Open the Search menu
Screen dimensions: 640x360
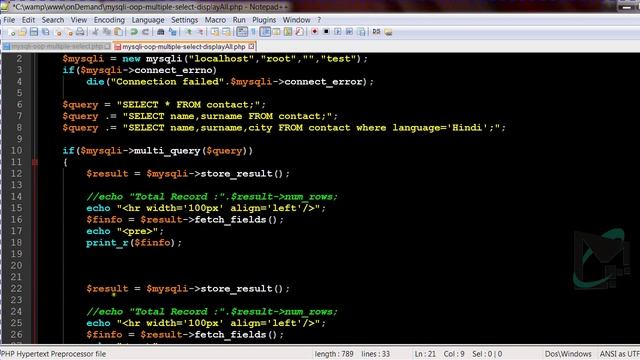(x=53, y=20)
